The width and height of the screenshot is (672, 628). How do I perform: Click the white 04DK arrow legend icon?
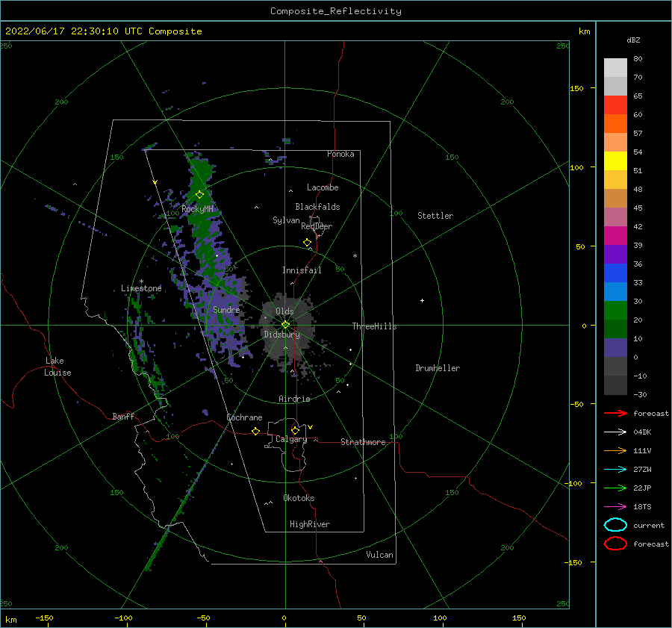pos(615,432)
